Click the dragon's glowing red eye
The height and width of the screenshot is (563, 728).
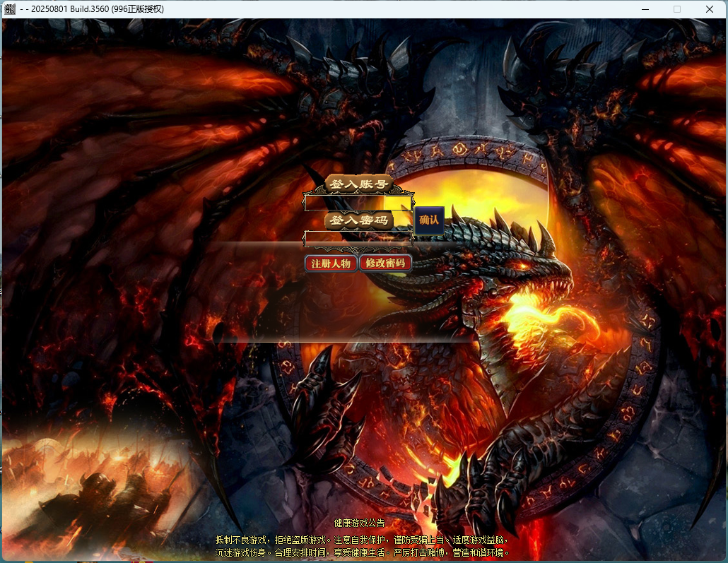point(526,265)
